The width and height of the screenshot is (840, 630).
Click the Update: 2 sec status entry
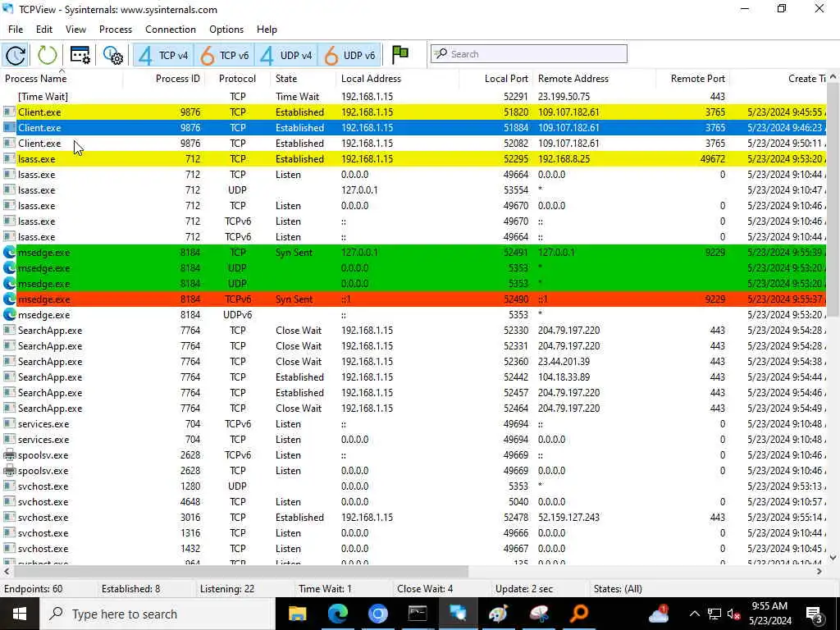524,589
